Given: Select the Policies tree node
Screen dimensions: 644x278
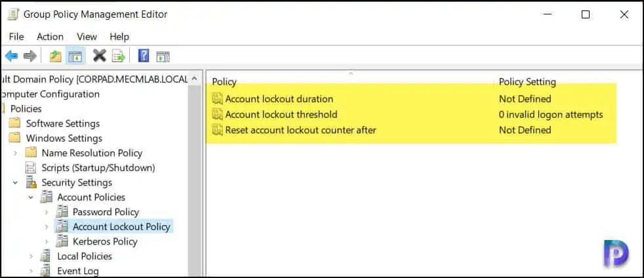Looking at the screenshot, I should pyautogui.click(x=26, y=108).
